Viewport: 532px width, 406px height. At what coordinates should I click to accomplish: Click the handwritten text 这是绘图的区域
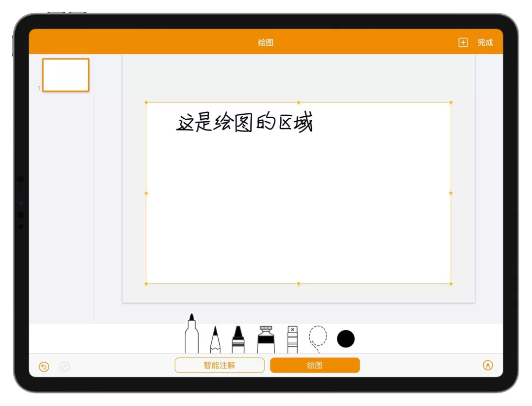(245, 123)
